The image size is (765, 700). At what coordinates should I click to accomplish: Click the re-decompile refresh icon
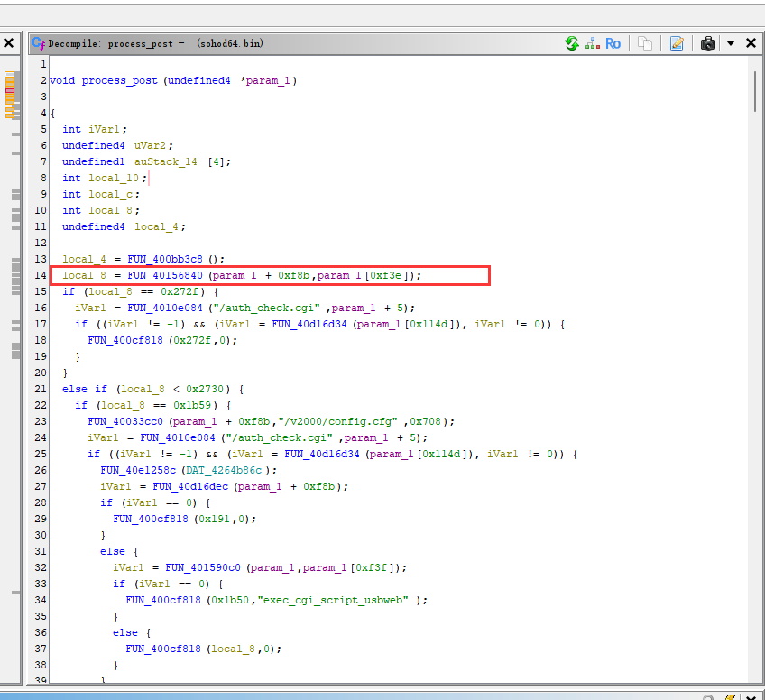pyautogui.click(x=572, y=43)
